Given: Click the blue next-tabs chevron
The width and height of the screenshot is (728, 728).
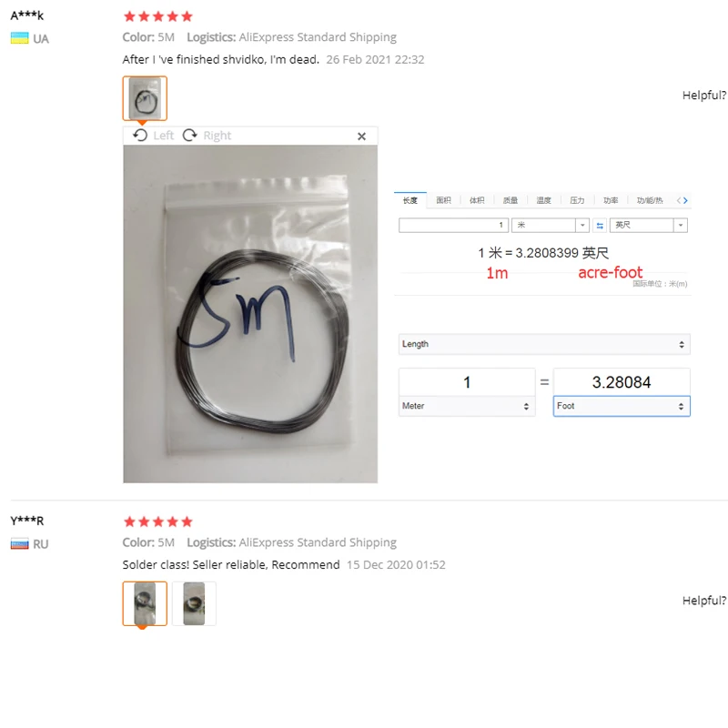Looking at the screenshot, I should click(685, 200).
